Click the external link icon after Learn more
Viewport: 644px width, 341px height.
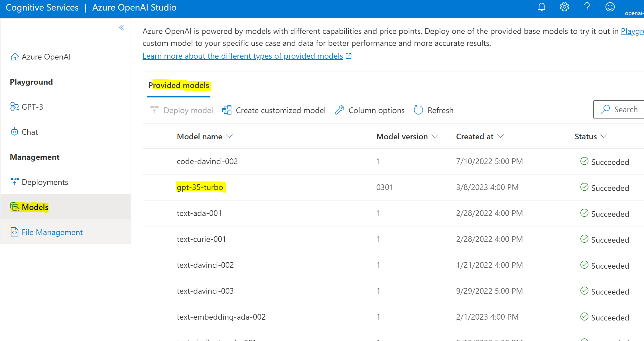point(349,56)
